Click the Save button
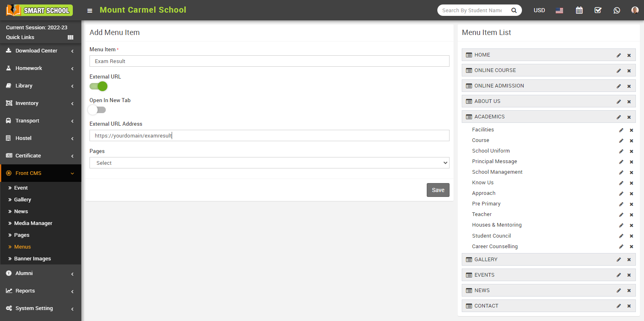644x321 pixels. point(438,190)
